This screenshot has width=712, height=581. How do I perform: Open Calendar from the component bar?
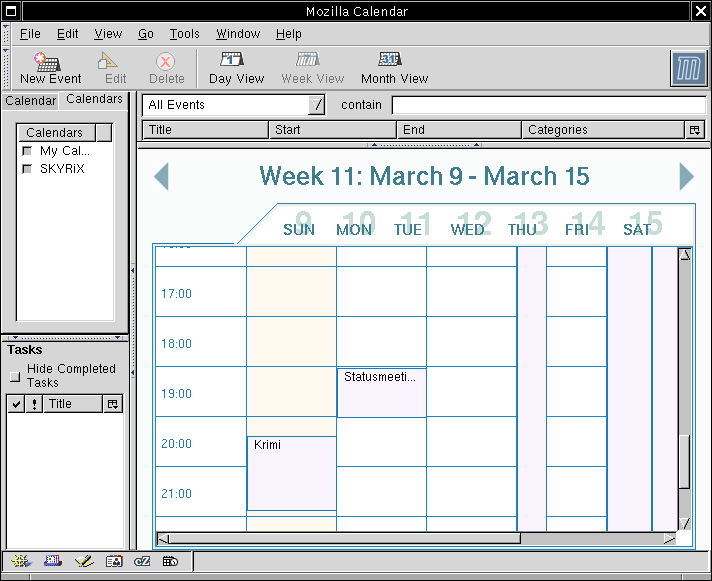[170, 561]
